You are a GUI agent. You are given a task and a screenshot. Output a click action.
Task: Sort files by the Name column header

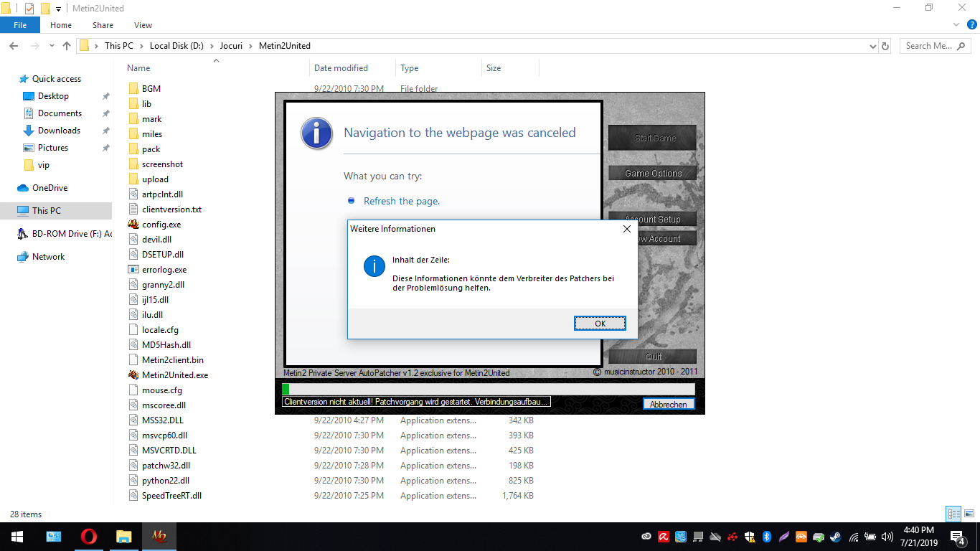click(138, 68)
